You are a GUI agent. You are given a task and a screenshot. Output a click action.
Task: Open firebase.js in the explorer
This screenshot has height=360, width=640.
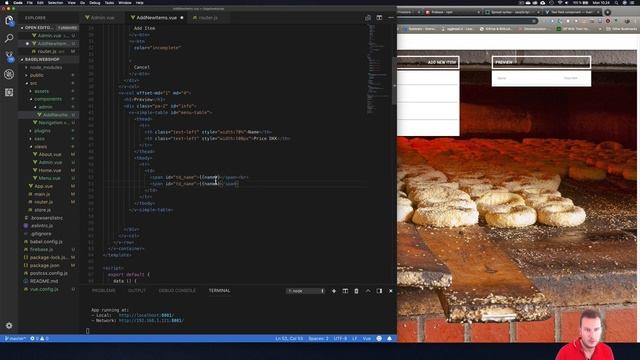tap(41, 249)
